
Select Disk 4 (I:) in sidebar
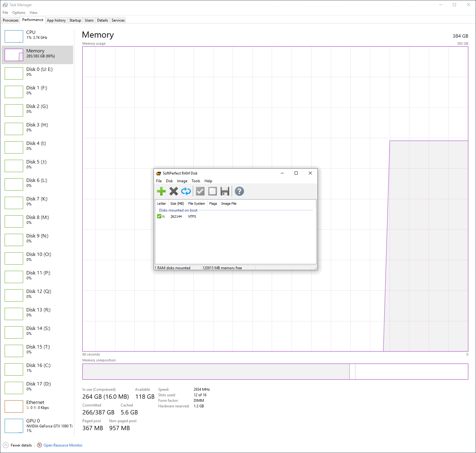click(37, 147)
